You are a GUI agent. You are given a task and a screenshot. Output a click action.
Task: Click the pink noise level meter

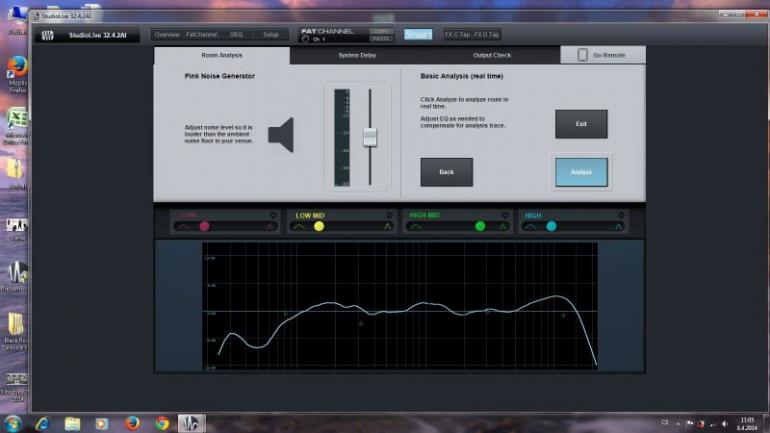point(342,137)
